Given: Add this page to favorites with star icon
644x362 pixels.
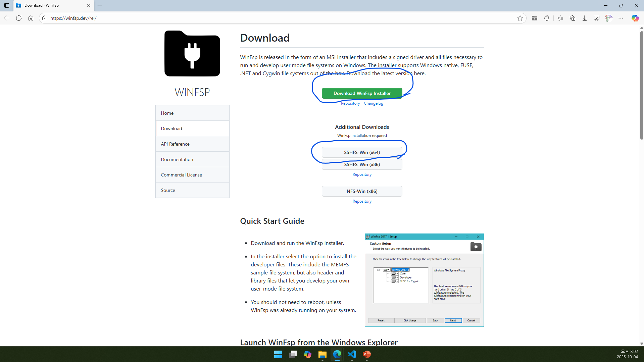Looking at the screenshot, I should click(520, 18).
